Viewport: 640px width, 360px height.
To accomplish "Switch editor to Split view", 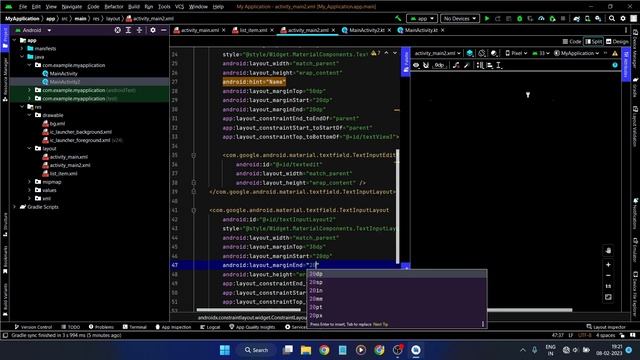I will click(x=594, y=42).
